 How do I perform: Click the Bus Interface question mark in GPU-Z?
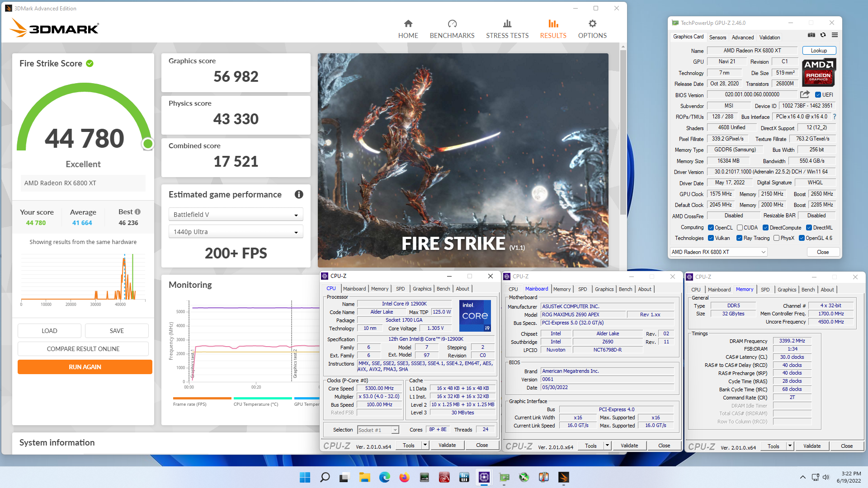tap(835, 117)
